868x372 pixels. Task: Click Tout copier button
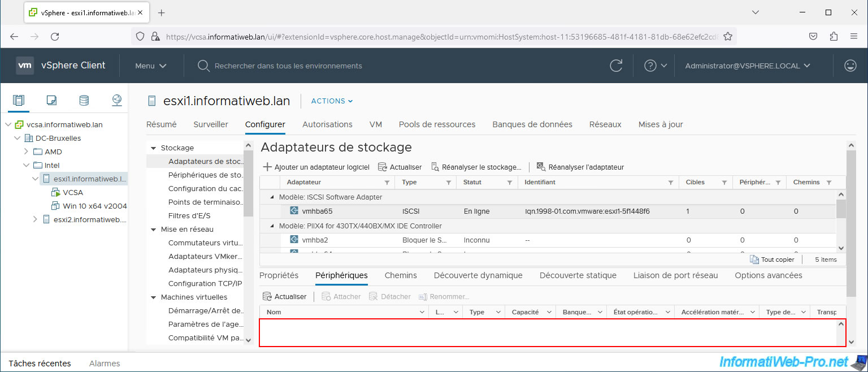point(772,259)
